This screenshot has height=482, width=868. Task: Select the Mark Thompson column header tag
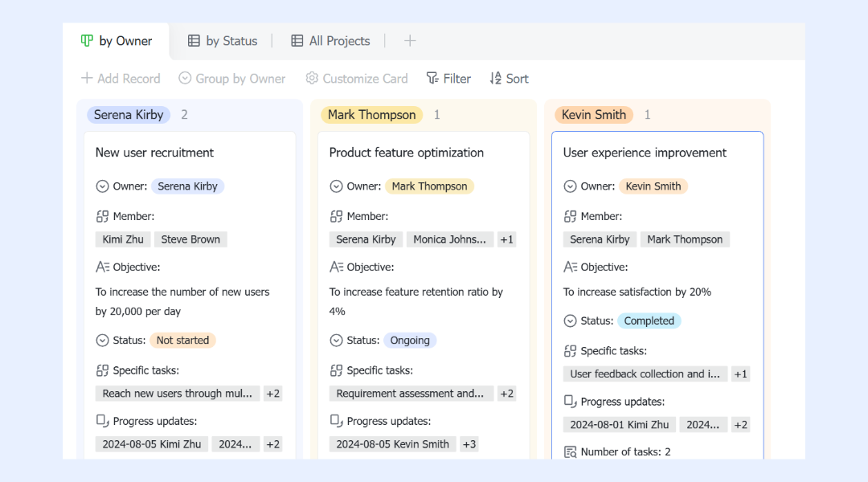371,115
